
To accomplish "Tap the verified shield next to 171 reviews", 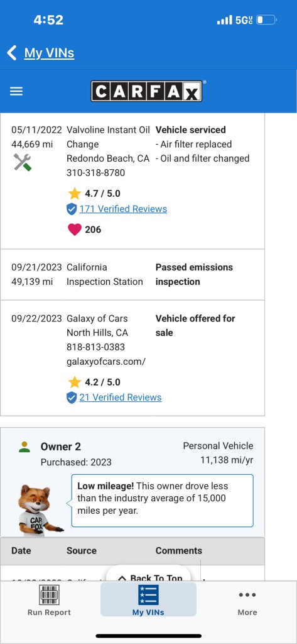I will 72,209.
